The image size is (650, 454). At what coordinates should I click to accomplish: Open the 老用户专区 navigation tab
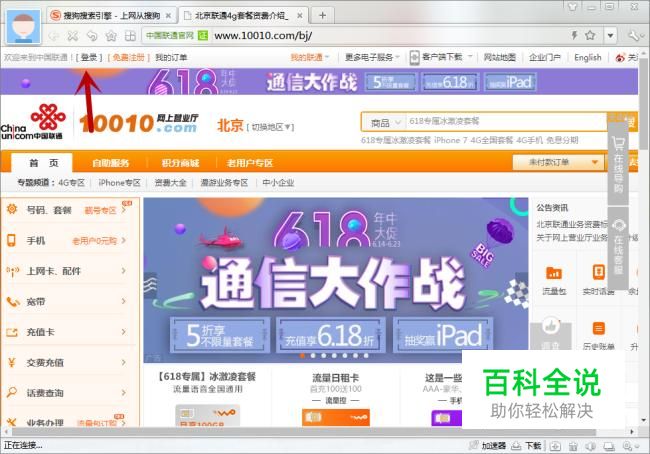tap(250, 163)
